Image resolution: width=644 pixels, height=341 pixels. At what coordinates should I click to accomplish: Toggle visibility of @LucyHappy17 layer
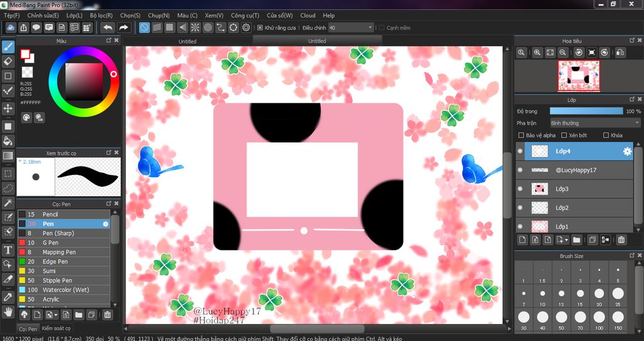coord(520,170)
